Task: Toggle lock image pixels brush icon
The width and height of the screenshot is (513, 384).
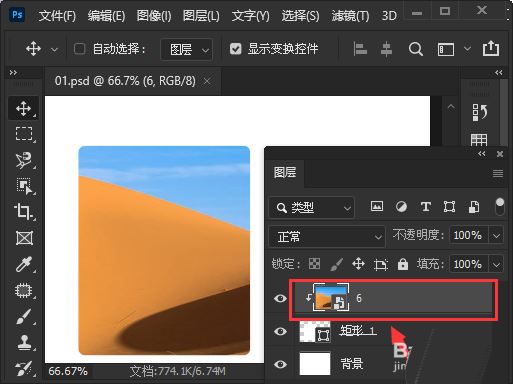Action: pyautogui.click(x=336, y=264)
